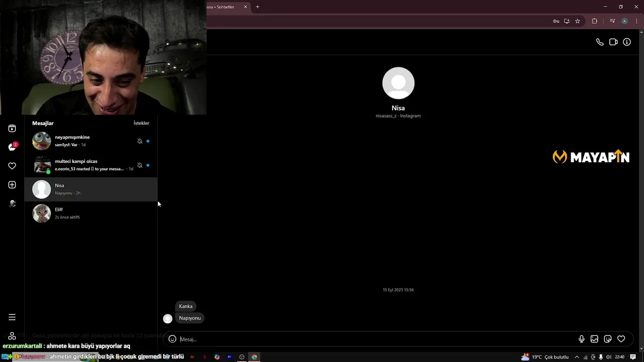Click the Mesajlar heading
Image resolution: width=644 pixels, height=362 pixels.
(43, 123)
